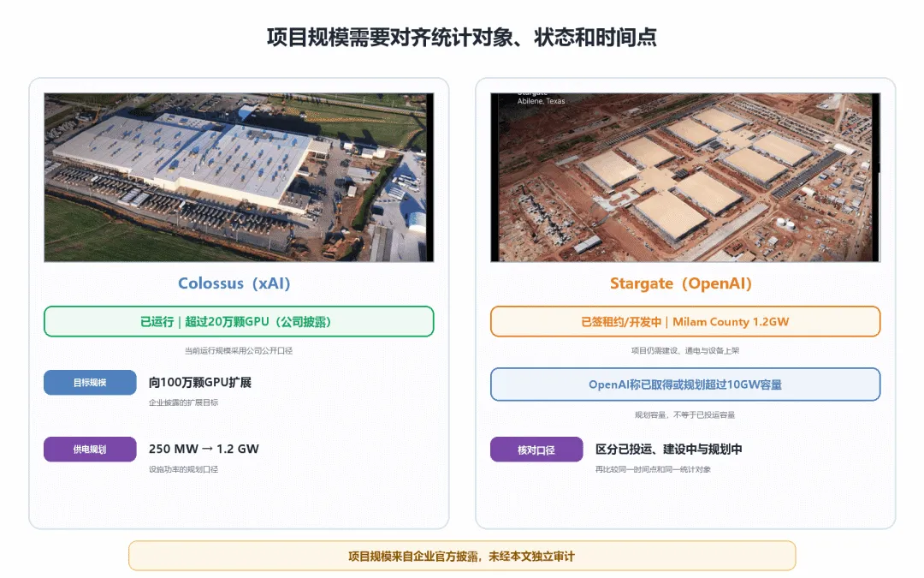Select caption 规划容量，不等于已投运容量
The height and width of the screenshot is (578, 924).
684,415
